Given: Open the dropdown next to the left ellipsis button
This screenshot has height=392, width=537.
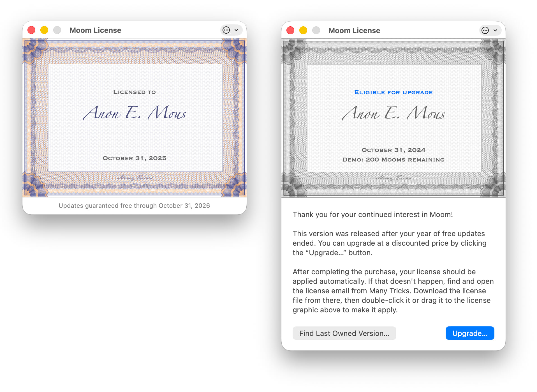Looking at the screenshot, I should coord(237,30).
